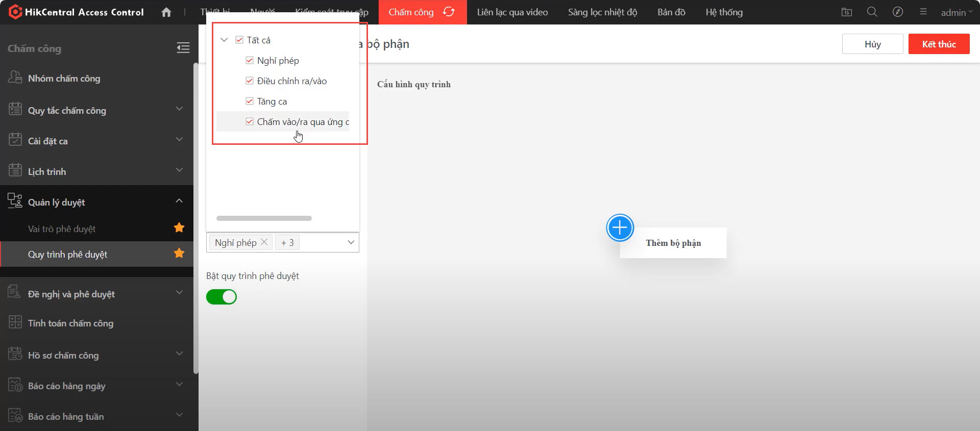
Task: Collapse the Tất cả tree arrow
Action: pyautogui.click(x=224, y=40)
